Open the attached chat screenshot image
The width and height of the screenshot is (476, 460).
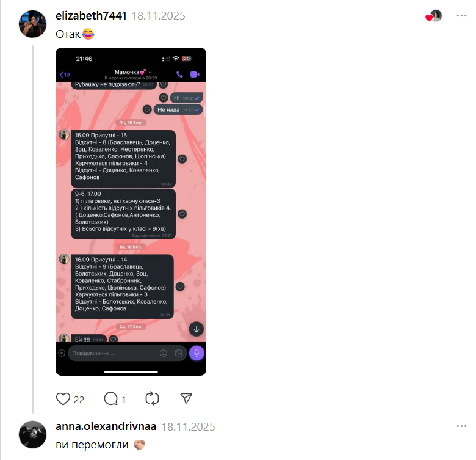tap(131, 211)
